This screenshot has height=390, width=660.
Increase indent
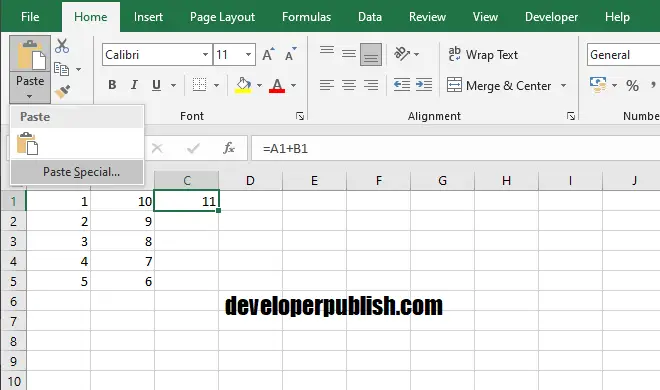click(x=424, y=85)
